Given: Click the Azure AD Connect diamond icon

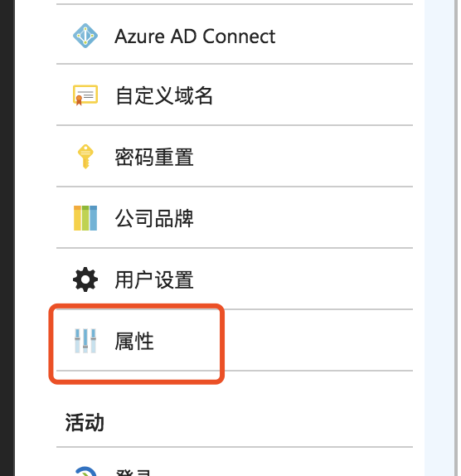Looking at the screenshot, I should 85,36.
